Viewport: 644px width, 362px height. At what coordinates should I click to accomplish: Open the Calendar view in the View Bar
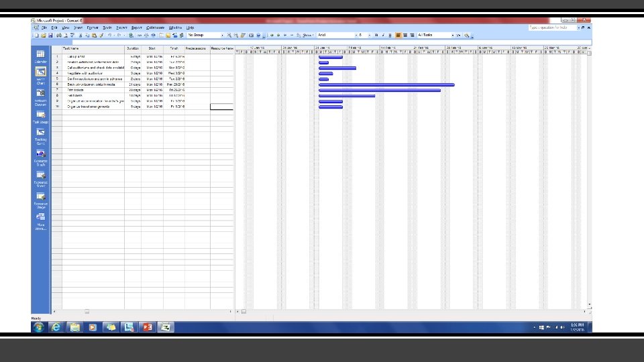pyautogui.click(x=40, y=56)
